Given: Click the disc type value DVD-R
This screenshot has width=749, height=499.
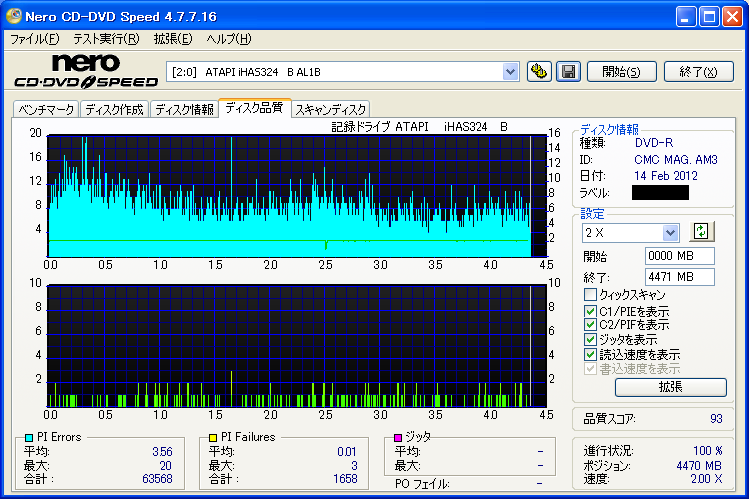Looking at the screenshot, I should coord(653,143).
